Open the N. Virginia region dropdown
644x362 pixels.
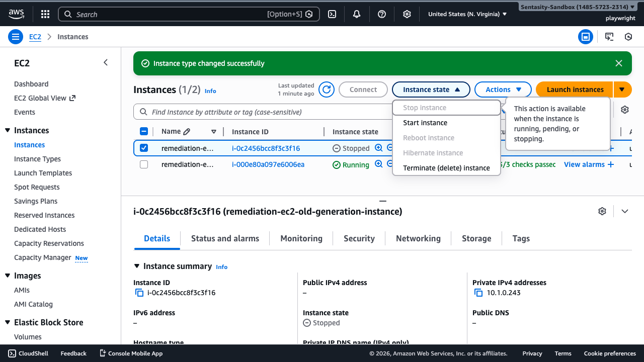[x=466, y=14]
